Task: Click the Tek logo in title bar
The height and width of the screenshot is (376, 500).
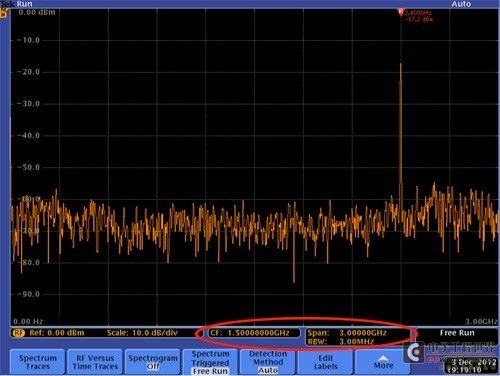Action: coord(7,4)
